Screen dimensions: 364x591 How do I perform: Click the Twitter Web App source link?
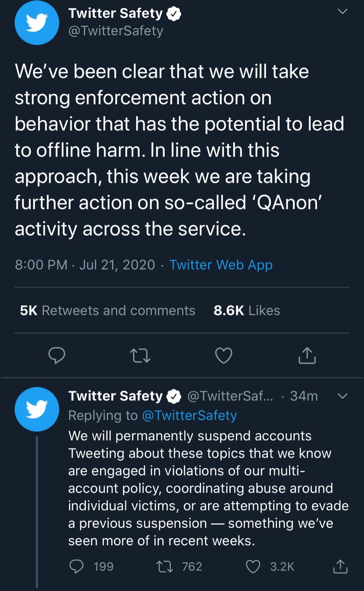point(221,265)
